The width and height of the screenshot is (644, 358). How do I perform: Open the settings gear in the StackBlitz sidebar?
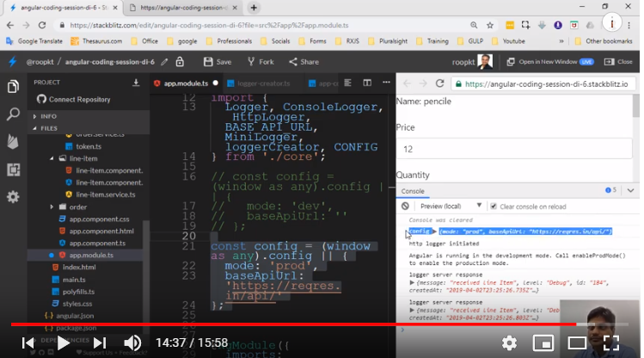(13, 196)
